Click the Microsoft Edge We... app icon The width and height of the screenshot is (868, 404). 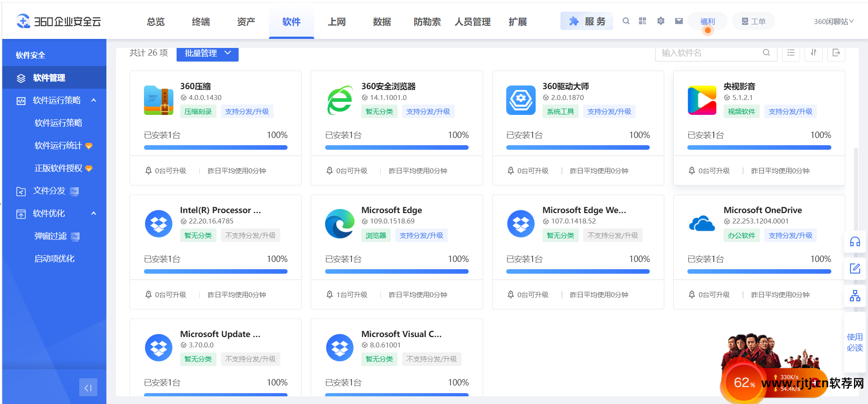coord(521,224)
